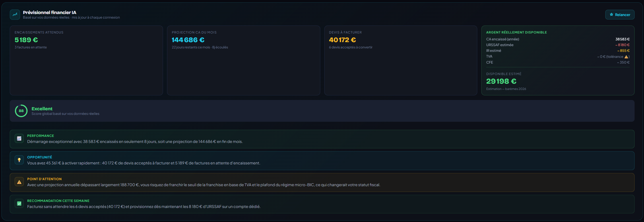Click the Recommandation green checkmark icon
The height and width of the screenshot is (222, 644).
click(x=19, y=203)
